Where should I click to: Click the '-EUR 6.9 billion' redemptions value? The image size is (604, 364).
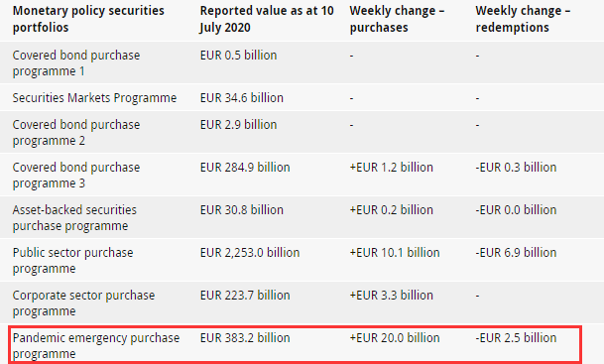pos(516,253)
